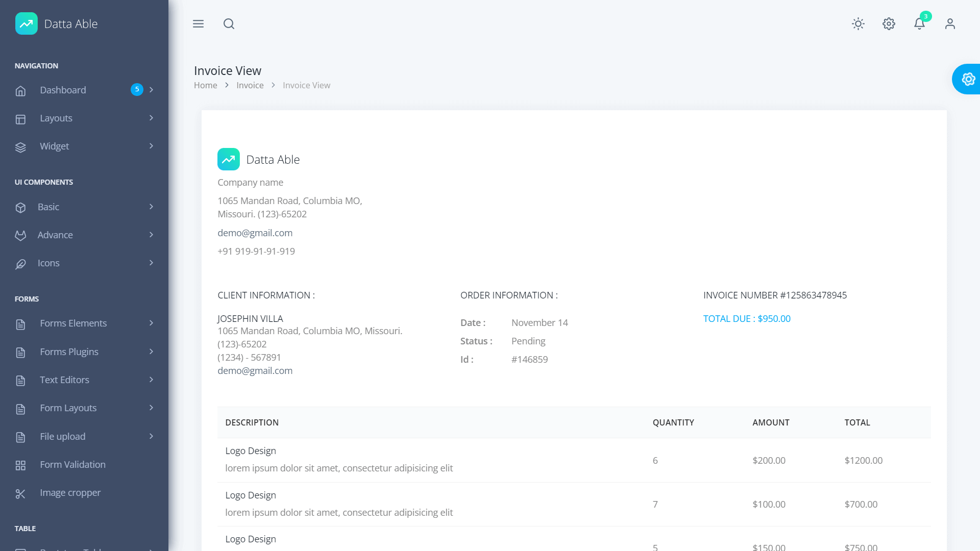Open the search icon in the header

tap(229, 24)
